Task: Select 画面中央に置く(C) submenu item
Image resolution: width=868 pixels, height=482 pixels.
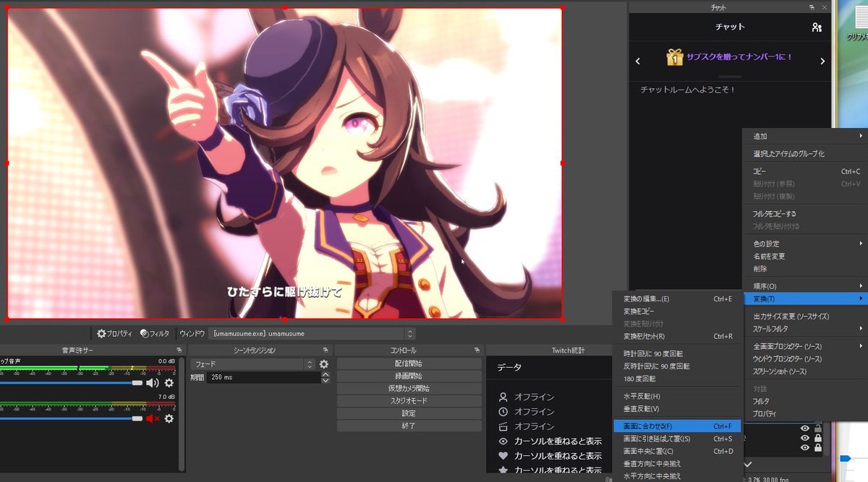Action: click(677, 451)
